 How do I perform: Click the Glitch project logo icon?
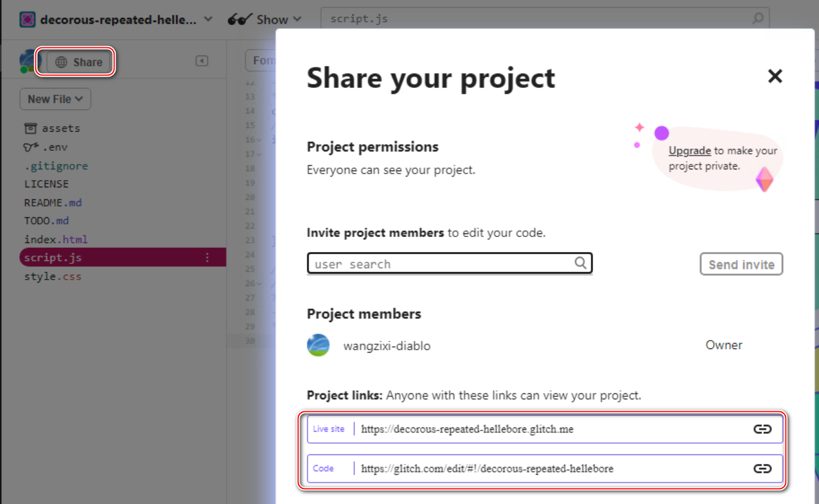pyautogui.click(x=28, y=20)
